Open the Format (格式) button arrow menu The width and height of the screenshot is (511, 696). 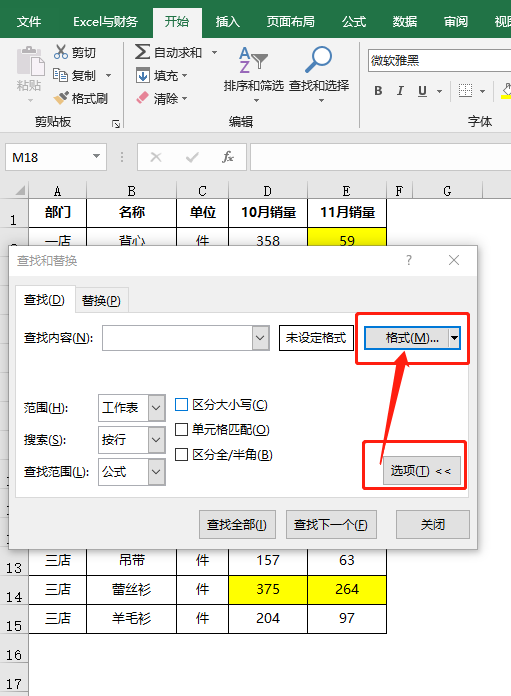pos(454,338)
